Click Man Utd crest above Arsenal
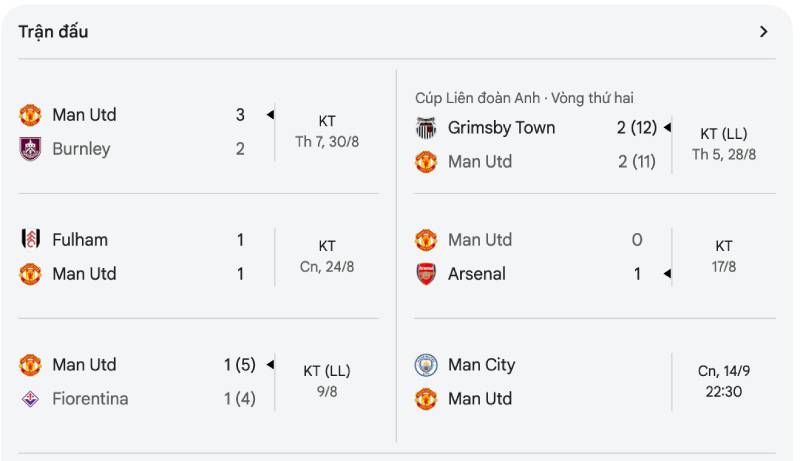800x461 pixels. tap(427, 240)
